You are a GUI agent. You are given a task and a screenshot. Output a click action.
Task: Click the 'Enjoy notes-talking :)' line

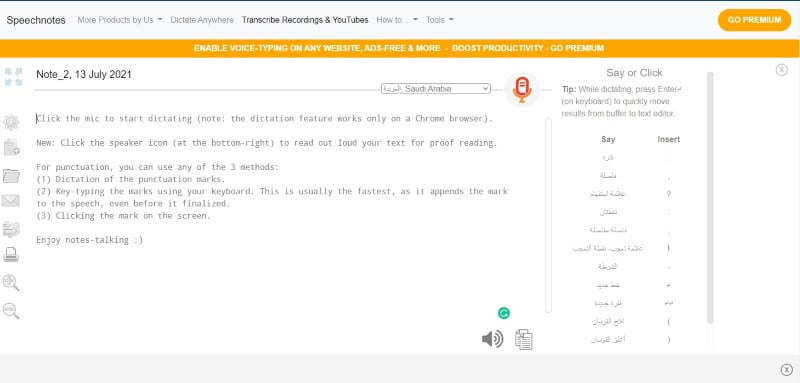coord(90,240)
